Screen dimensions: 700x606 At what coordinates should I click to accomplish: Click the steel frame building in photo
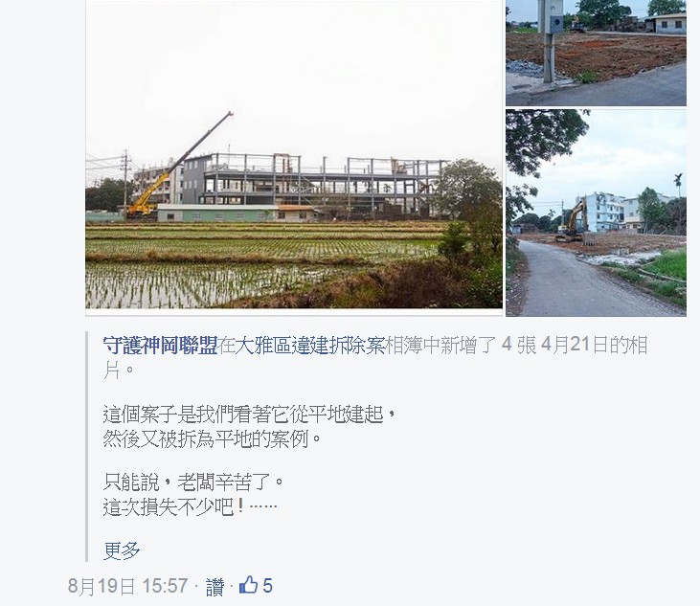coord(312,183)
